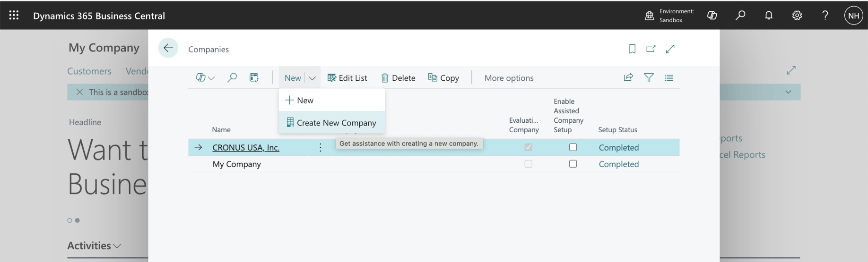Bookmark the Companies page
The image size is (868, 262).
pyautogui.click(x=632, y=49)
